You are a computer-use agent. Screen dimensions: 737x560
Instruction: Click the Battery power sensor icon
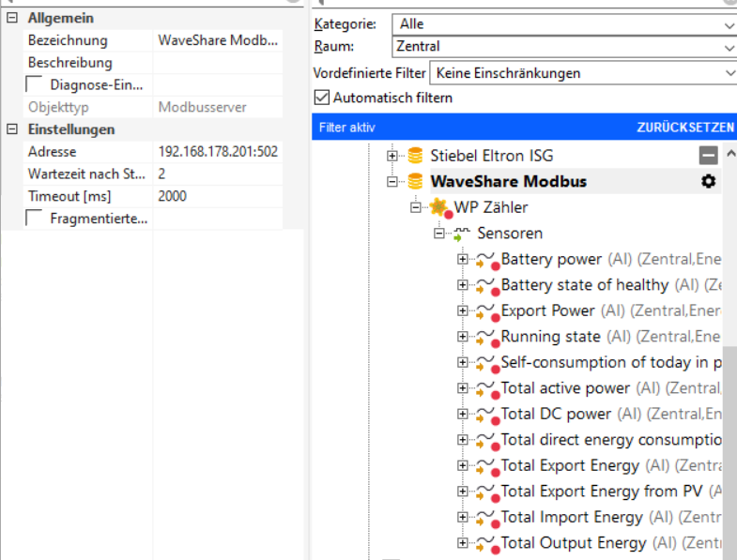(486, 260)
